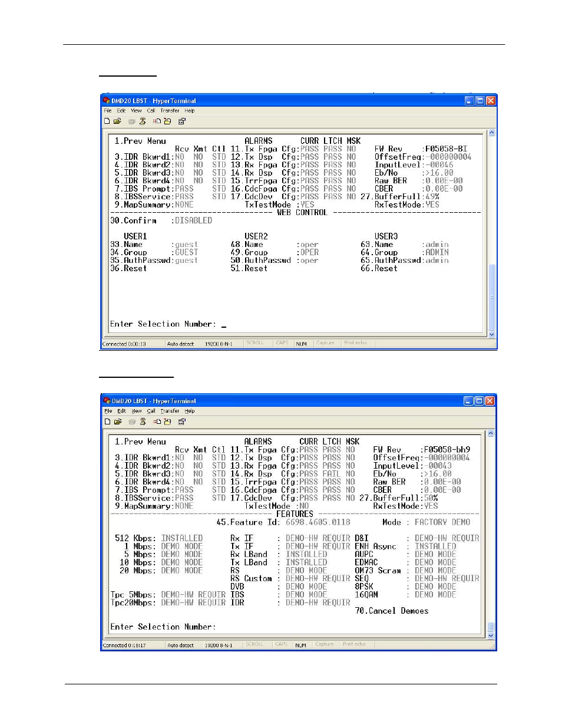Click title bar app icon of WEB CONTROL window
This screenshot has height=728, width=562.
coord(107,101)
